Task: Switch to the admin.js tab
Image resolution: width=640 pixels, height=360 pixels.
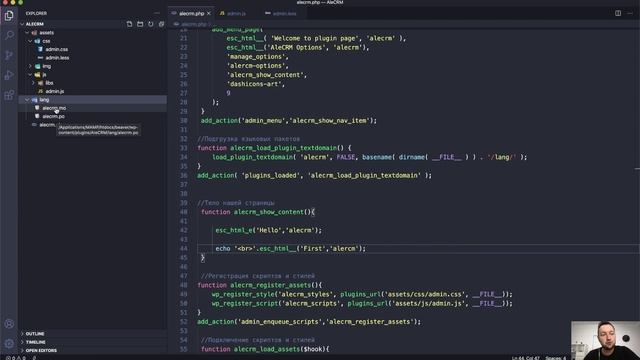Action: (236, 13)
